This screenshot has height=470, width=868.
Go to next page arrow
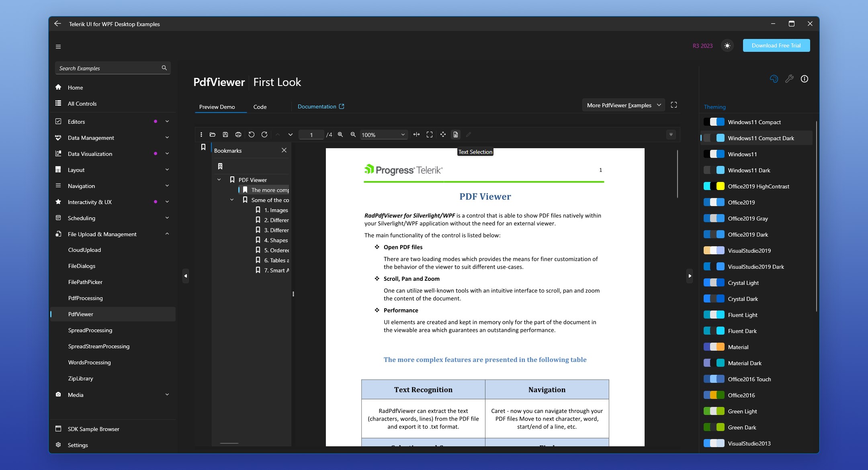(x=291, y=135)
